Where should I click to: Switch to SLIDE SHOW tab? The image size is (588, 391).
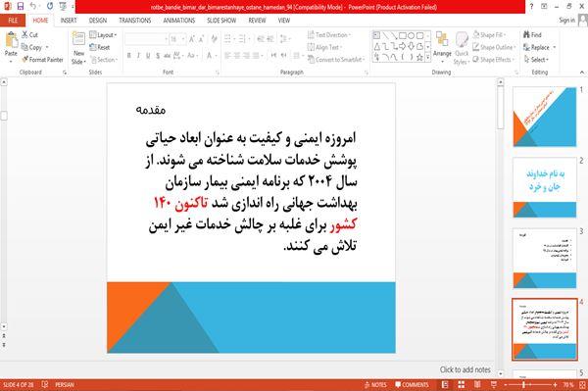pos(221,21)
